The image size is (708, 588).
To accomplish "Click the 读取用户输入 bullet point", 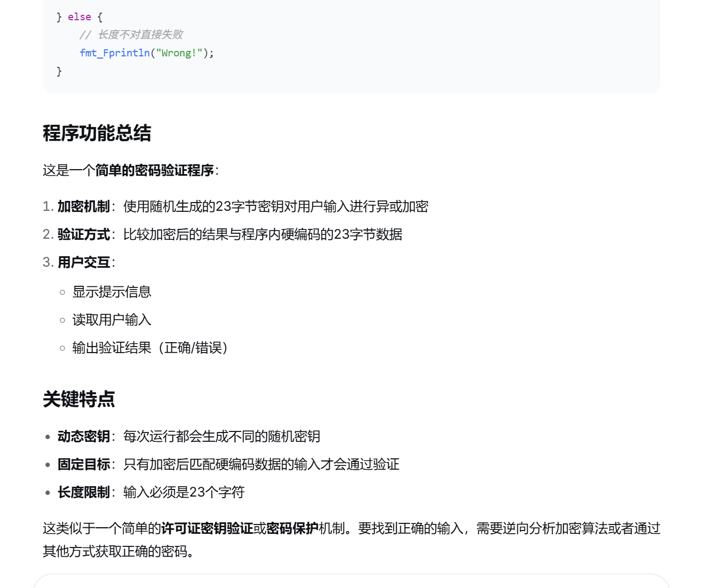I will coord(112,319).
